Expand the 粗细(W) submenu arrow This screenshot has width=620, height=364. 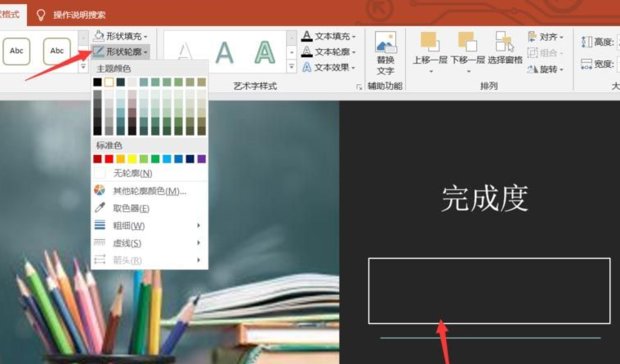pos(198,225)
